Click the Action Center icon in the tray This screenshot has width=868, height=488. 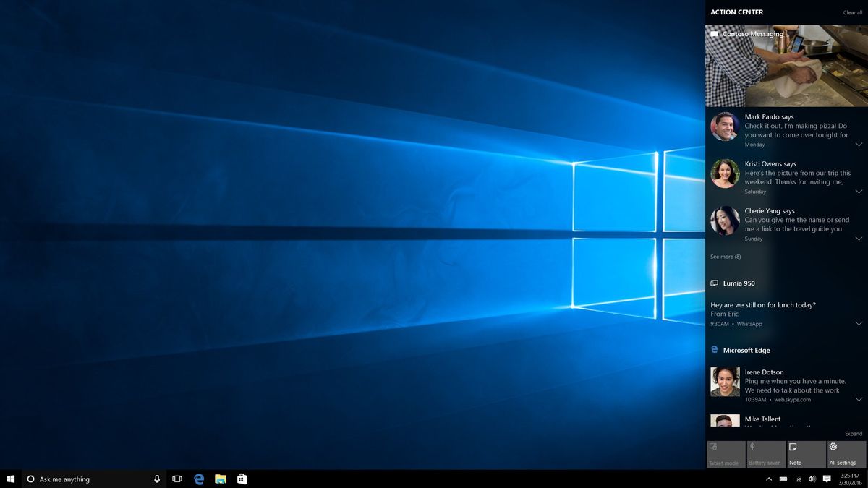coord(827,479)
